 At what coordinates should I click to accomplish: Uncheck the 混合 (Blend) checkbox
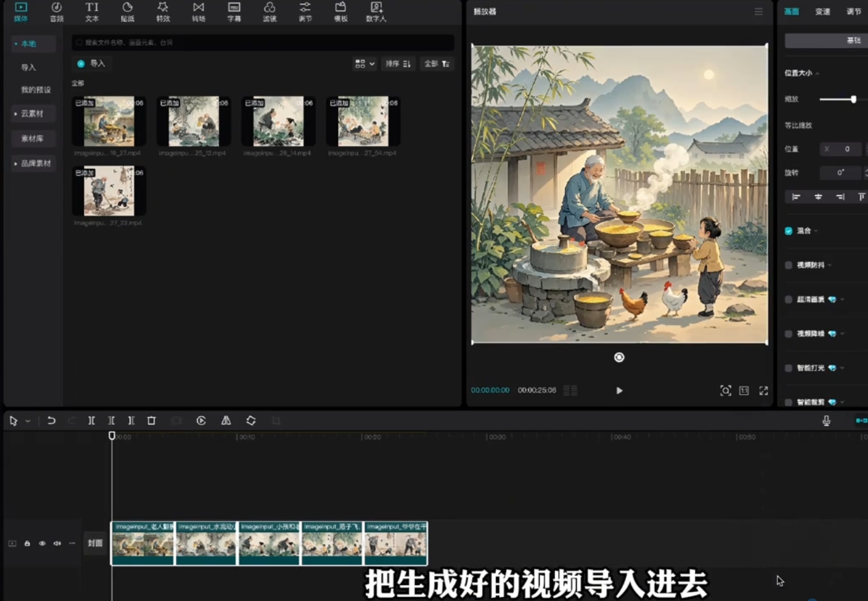tap(789, 231)
